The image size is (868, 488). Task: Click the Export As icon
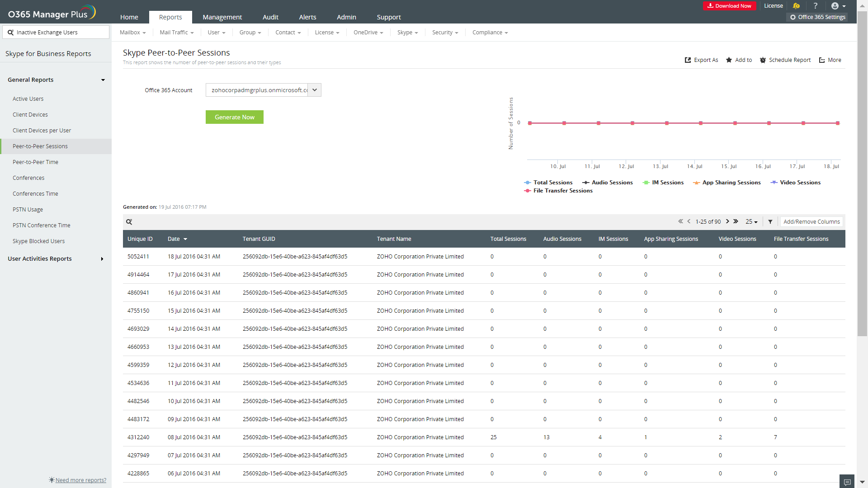(x=688, y=60)
